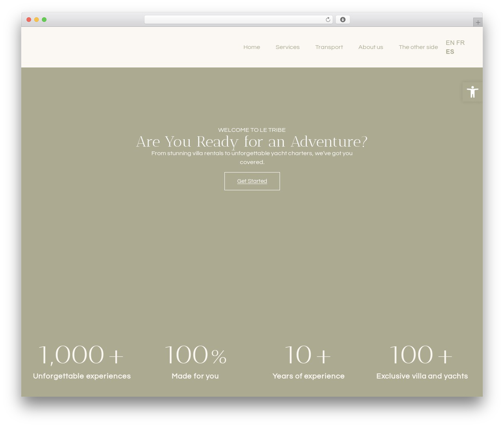
Task: Click 'Years of experience' label
Action: click(308, 376)
